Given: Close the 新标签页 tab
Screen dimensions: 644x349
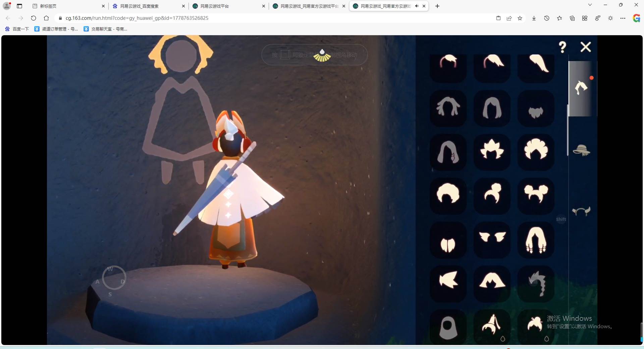Looking at the screenshot, I should (103, 6).
